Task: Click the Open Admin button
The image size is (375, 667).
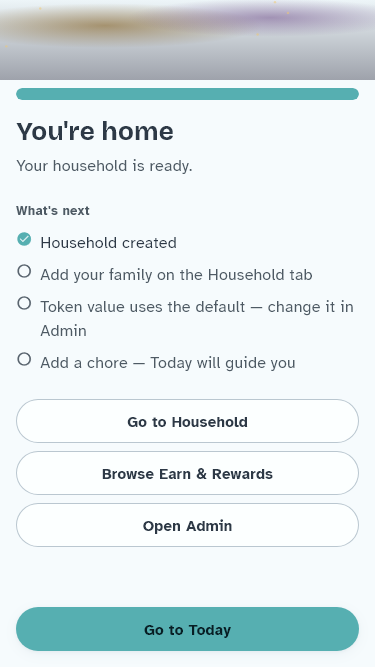Action: point(188,525)
